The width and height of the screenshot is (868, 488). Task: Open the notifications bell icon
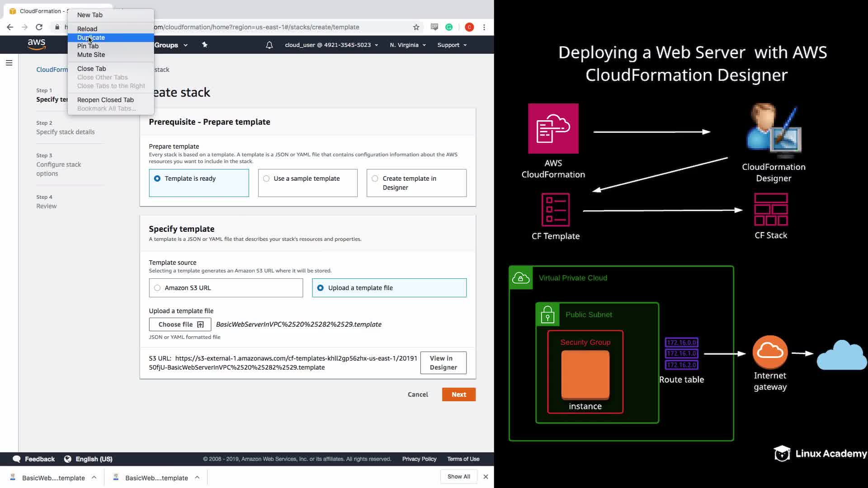point(269,45)
